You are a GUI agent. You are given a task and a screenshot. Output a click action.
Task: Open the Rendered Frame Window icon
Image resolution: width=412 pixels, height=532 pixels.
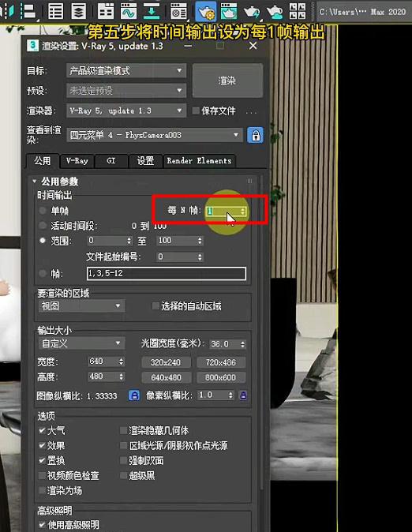(x=229, y=11)
